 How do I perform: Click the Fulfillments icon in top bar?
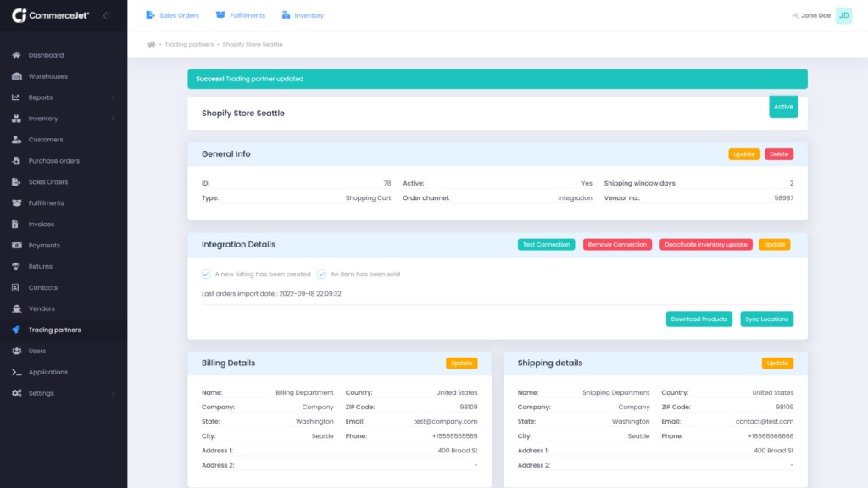220,15
